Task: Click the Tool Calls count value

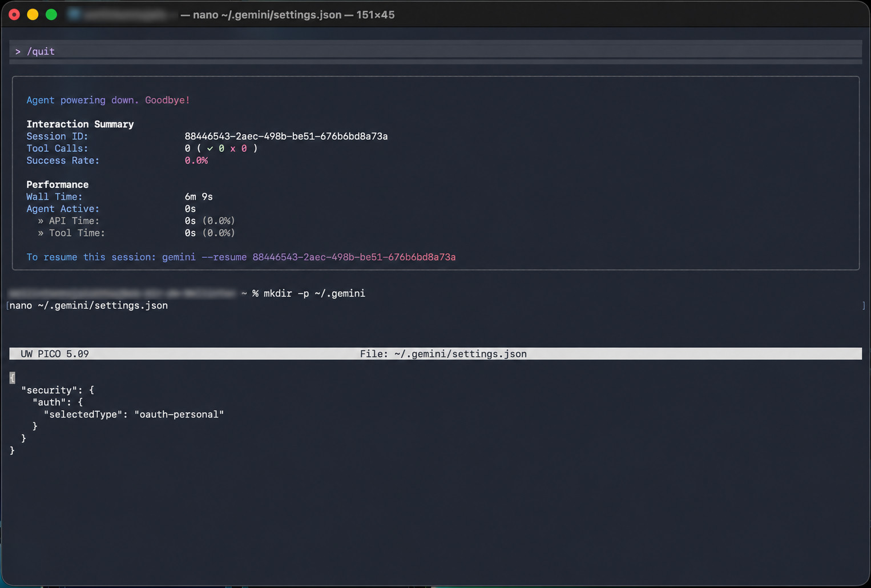Action: [221, 148]
